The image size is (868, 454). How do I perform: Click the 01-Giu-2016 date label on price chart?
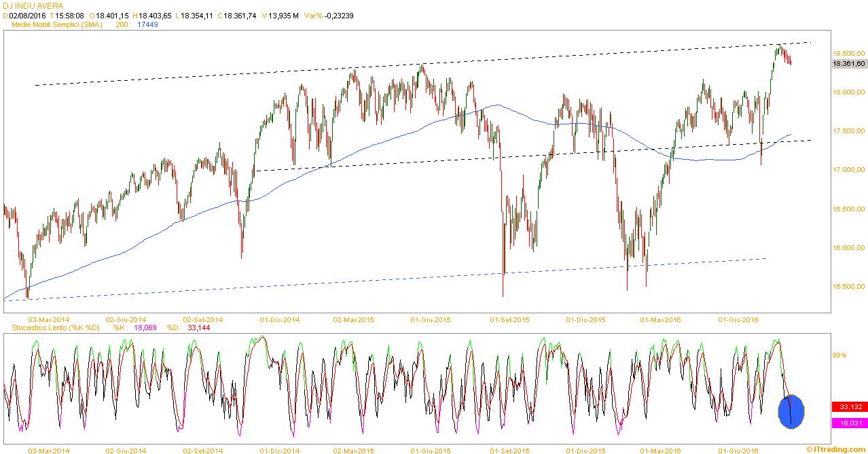pos(738,319)
